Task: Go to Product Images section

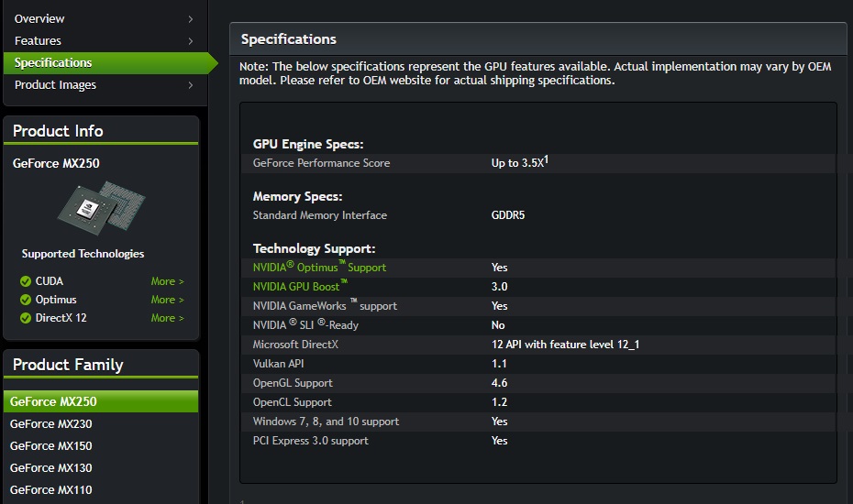Action: pyautogui.click(x=55, y=85)
